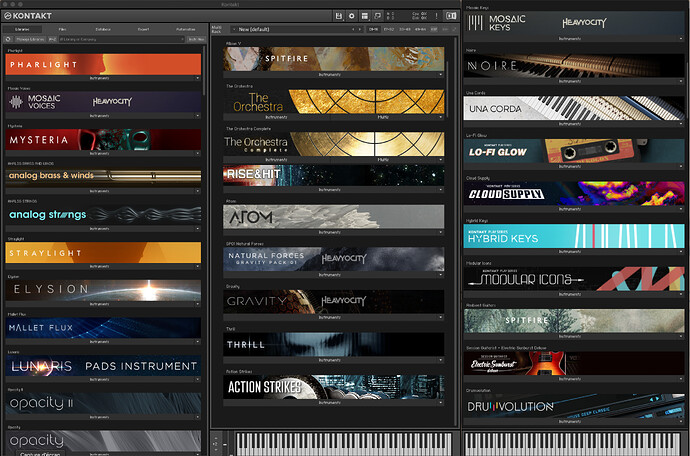Image resolution: width=690 pixels, height=456 pixels.
Task: Select the Lunaris Pads Instrument banner
Action: (103, 366)
